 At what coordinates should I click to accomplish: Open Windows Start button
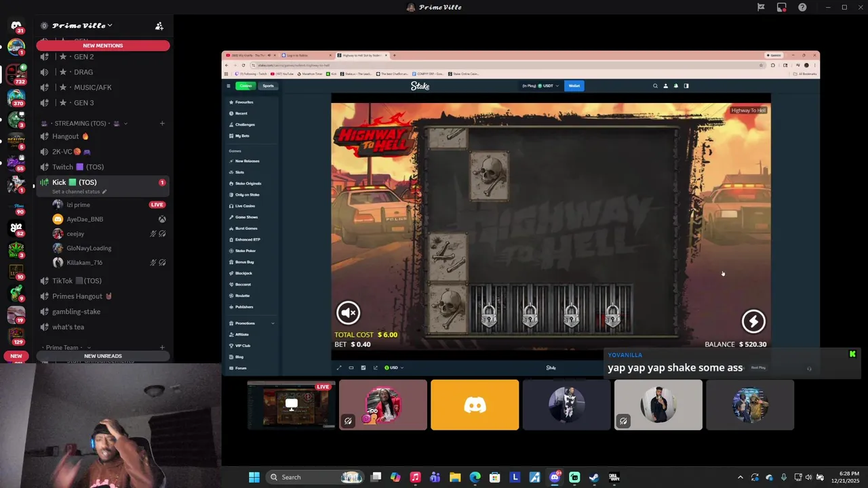(254, 477)
